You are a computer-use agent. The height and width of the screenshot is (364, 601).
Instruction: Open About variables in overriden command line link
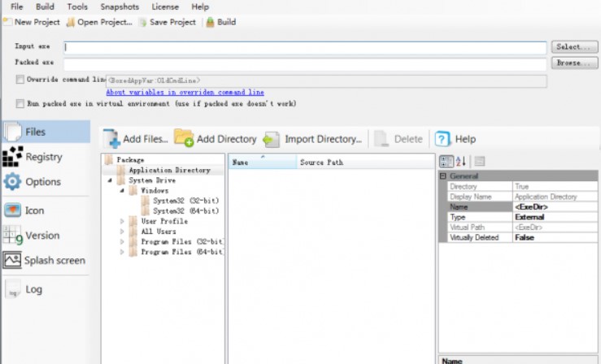click(185, 93)
